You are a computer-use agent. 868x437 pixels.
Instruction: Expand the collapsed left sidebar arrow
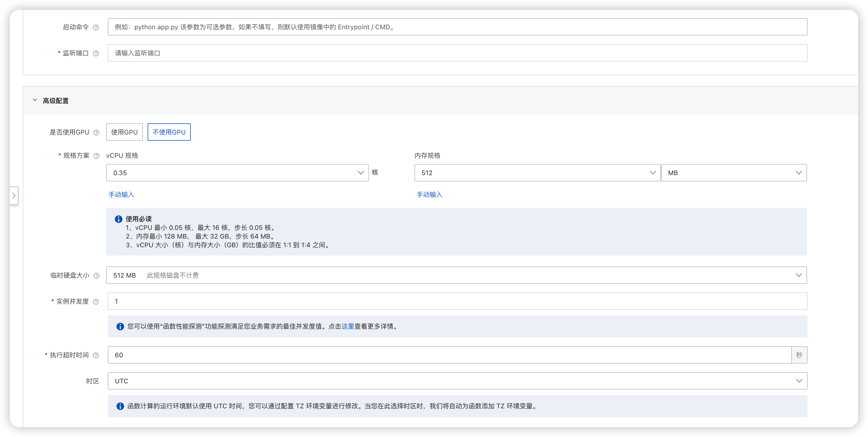14,195
